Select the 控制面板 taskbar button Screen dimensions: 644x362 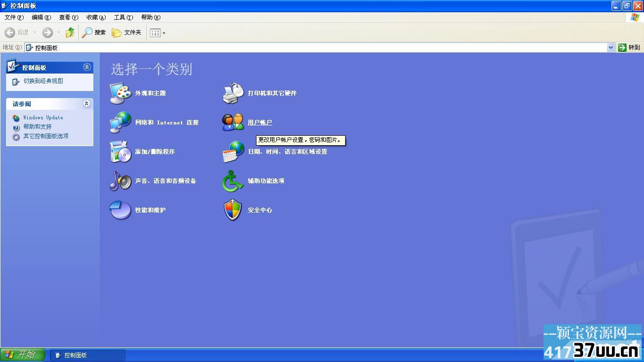click(x=88, y=355)
